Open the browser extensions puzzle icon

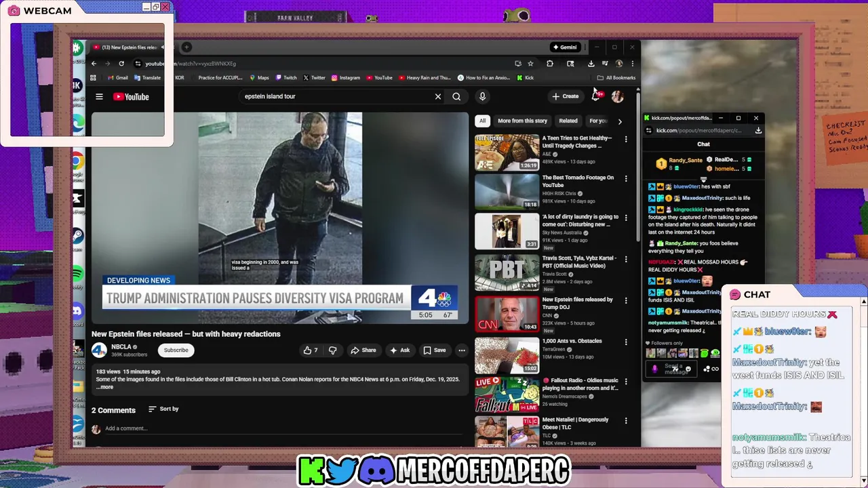coord(550,64)
